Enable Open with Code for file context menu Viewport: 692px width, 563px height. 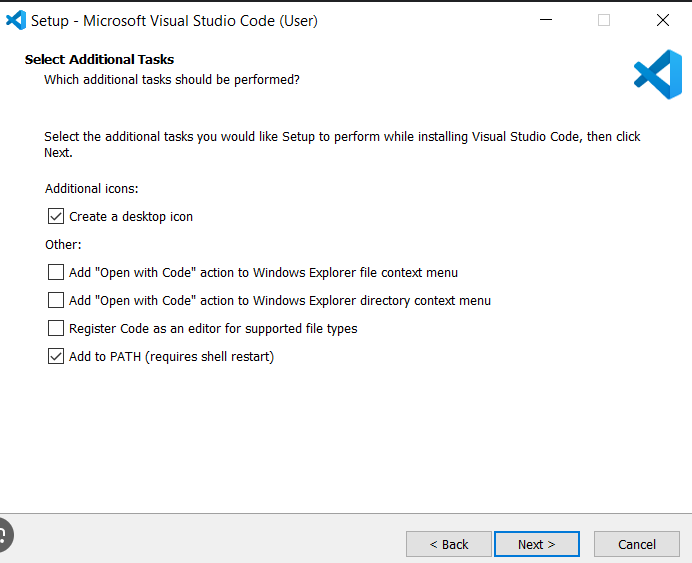56,272
